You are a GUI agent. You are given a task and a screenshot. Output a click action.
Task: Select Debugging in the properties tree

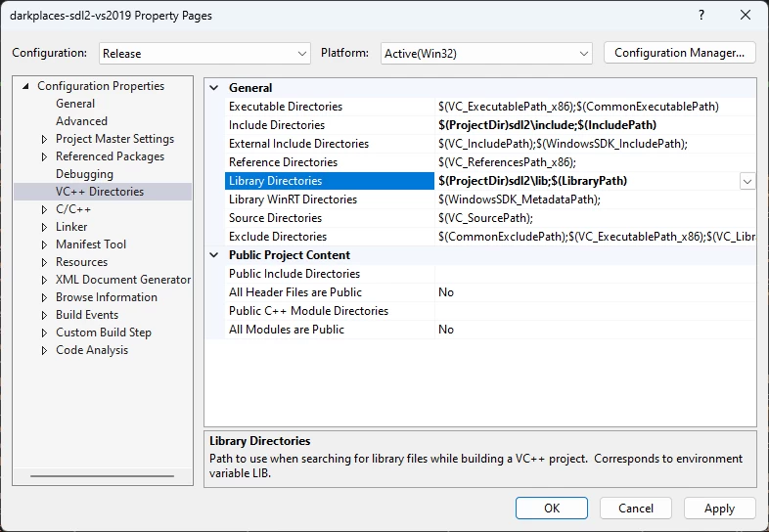(84, 174)
